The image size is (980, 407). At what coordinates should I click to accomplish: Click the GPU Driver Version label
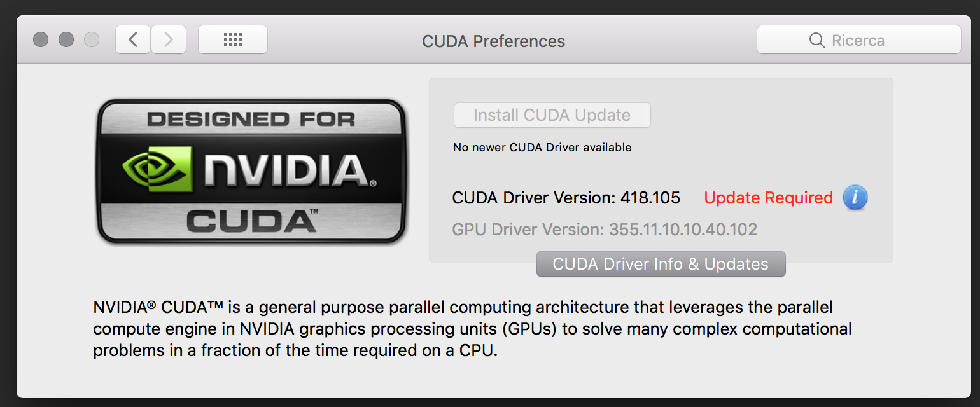click(x=605, y=230)
